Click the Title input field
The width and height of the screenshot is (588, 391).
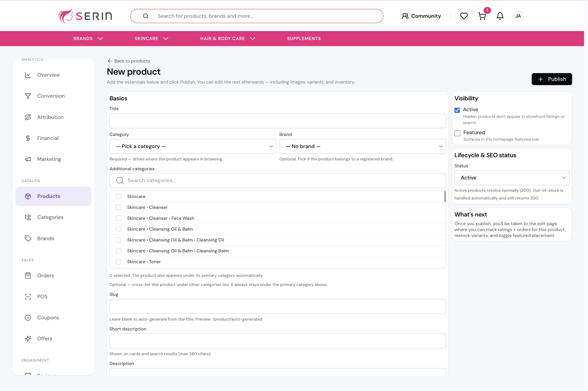coord(277,121)
